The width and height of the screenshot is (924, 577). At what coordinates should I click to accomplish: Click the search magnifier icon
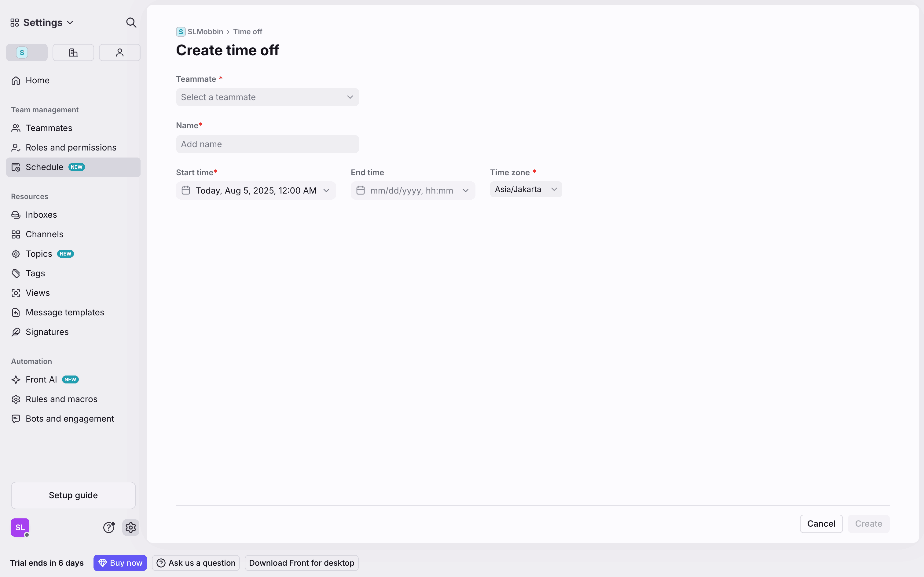point(131,23)
